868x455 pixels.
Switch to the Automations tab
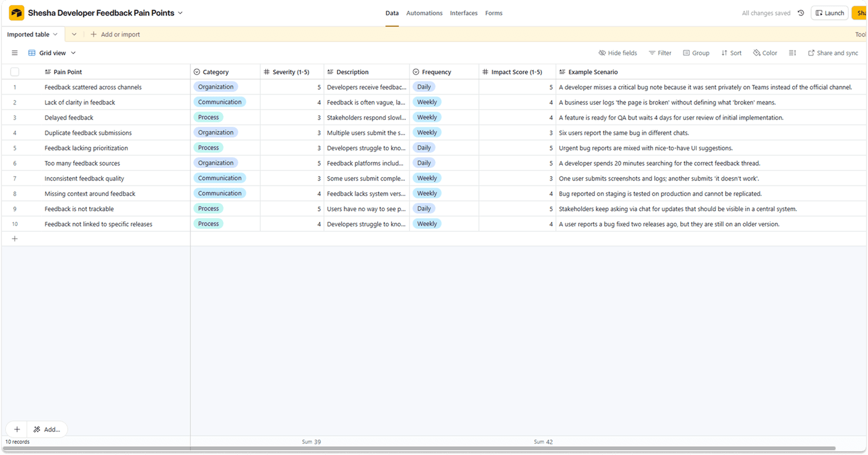(x=424, y=13)
